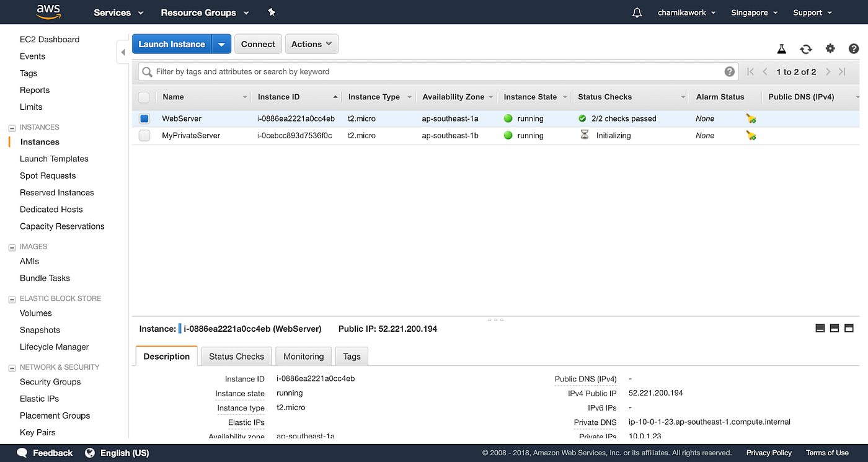Switch to the Status Checks tab
This screenshot has width=868, height=462.
click(x=236, y=357)
